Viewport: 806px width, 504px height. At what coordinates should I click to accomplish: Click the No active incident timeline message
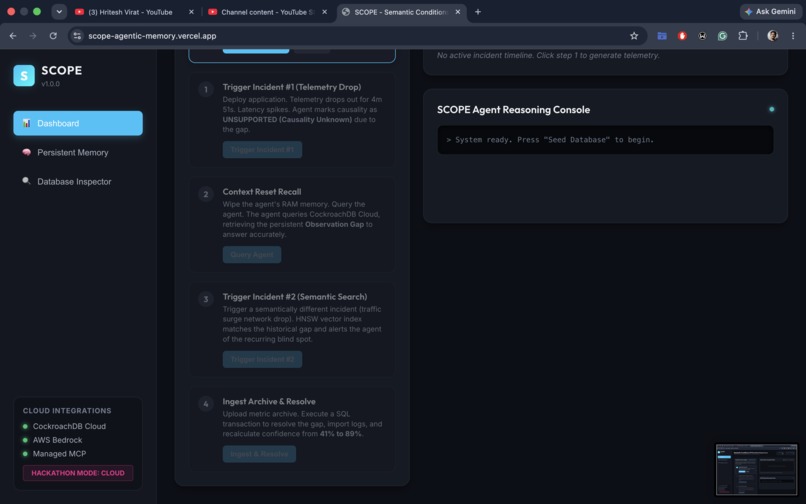coord(548,55)
